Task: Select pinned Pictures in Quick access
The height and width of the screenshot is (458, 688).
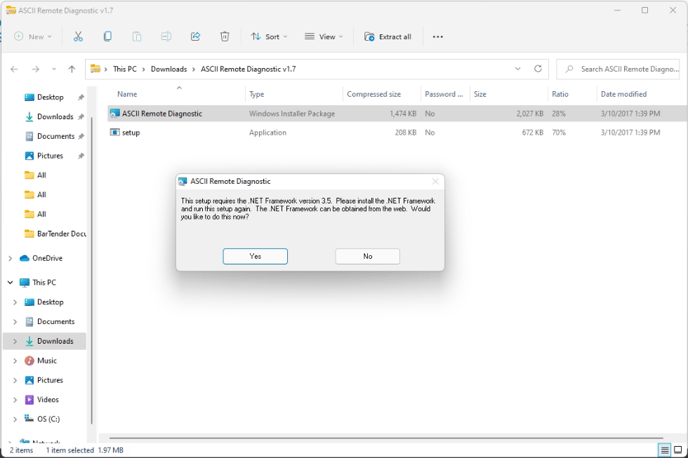Action: pyautogui.click(x=50, y=156)
